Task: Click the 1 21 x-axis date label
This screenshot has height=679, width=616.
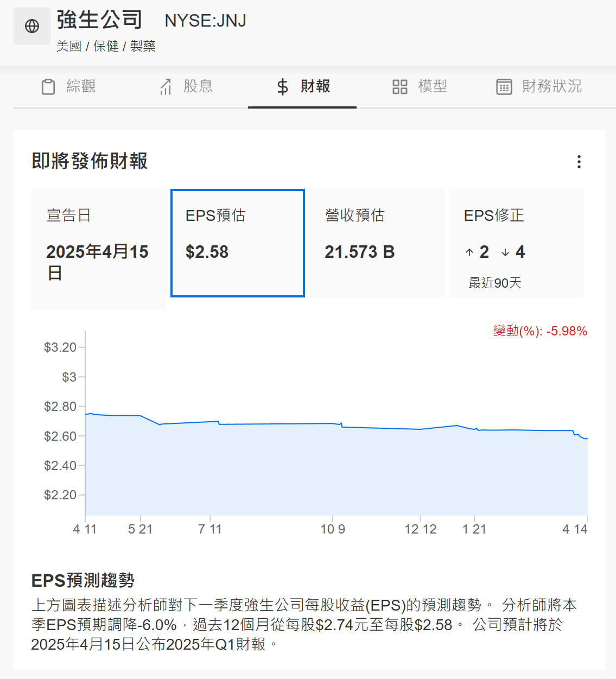Action: tap(474, 529)
